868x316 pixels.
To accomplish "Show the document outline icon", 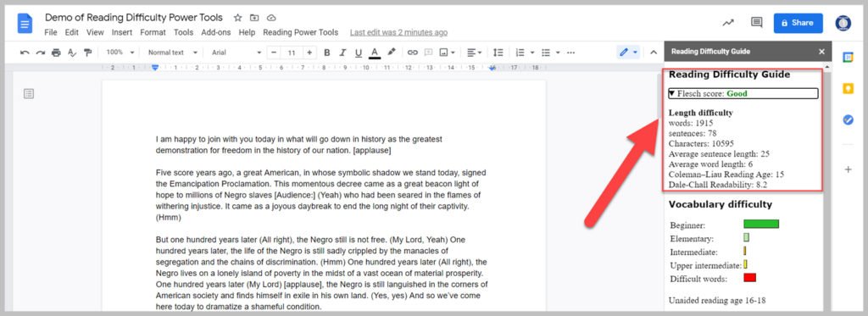I will coord(29,93).
